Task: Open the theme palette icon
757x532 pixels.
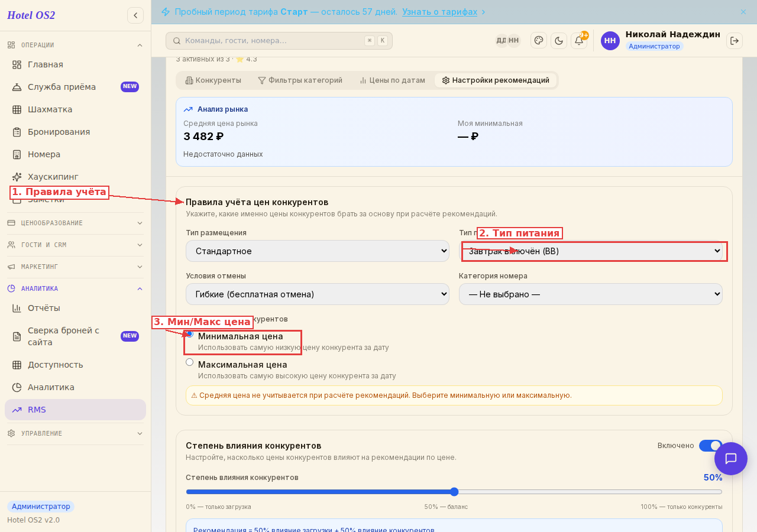Action: [x=539, y=40]
